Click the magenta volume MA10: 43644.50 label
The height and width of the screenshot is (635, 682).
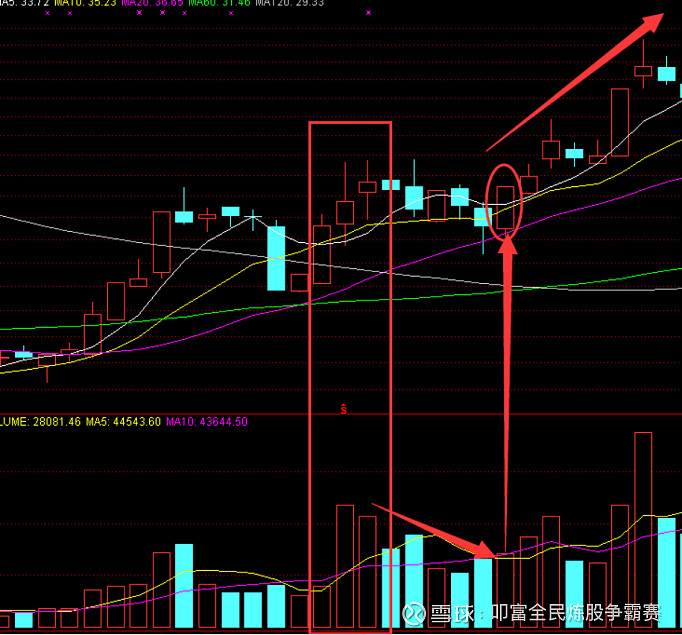[x=207, y=422]
